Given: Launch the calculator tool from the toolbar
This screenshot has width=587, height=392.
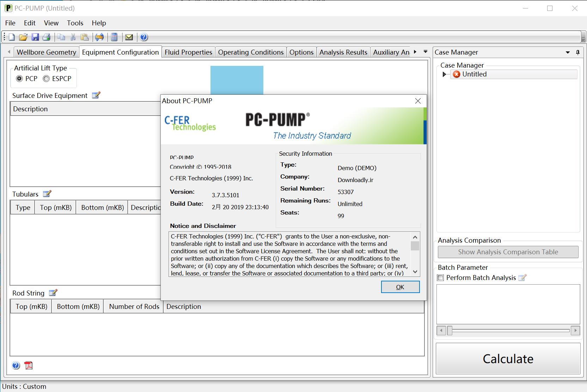Looking at the screenshot, I should 114,37.
